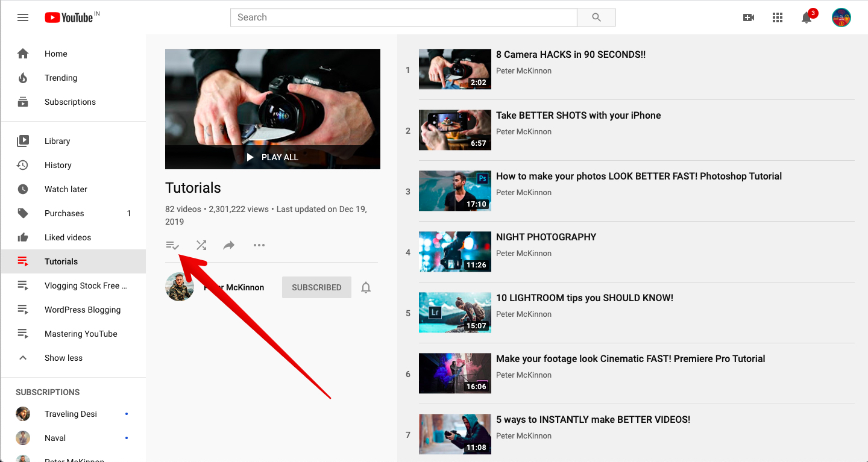Click PLAY ALL on playlist cover
Screen dimensions: 868x462
(x=272, y=157)
